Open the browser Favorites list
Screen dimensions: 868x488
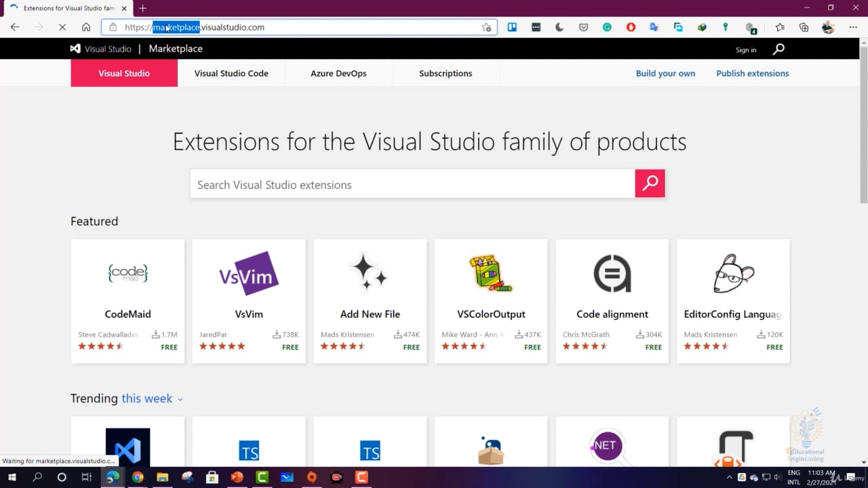pyautogui.click(x=780, y=27)
